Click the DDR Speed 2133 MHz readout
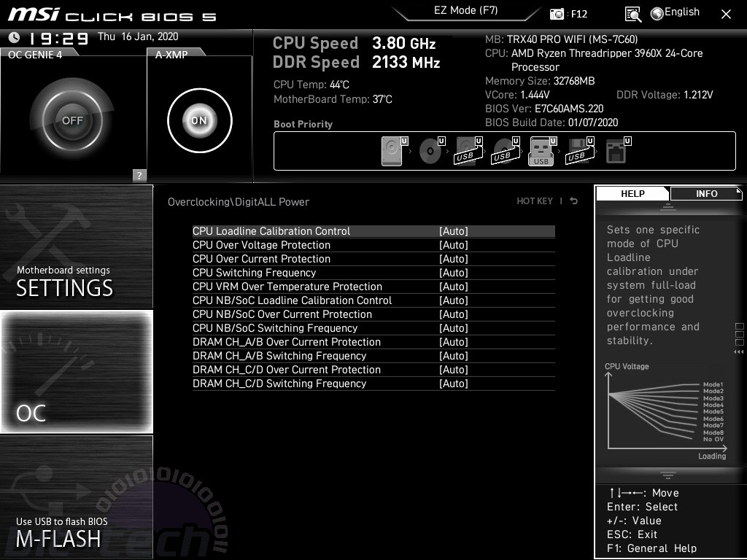747x560 pixels. 356,63
